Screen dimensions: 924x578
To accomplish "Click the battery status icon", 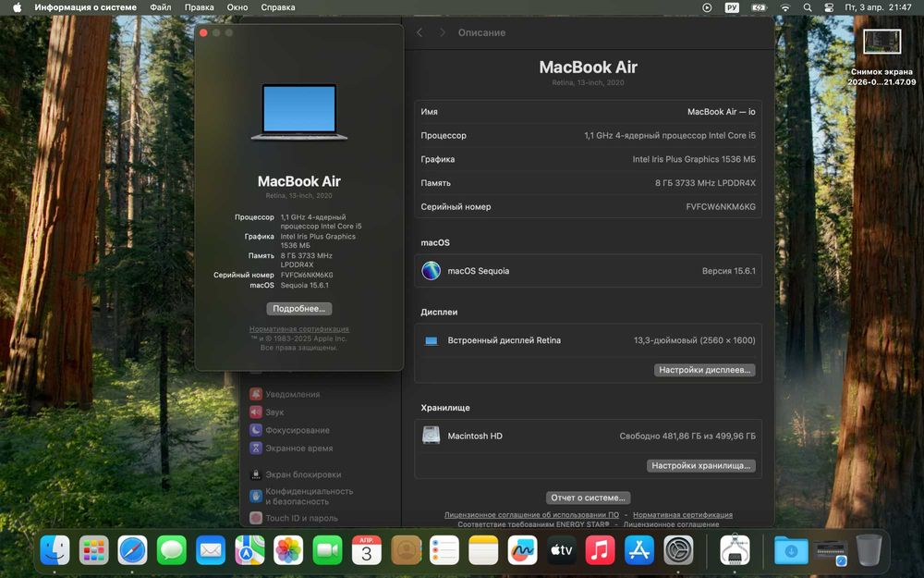I will 759,7.
